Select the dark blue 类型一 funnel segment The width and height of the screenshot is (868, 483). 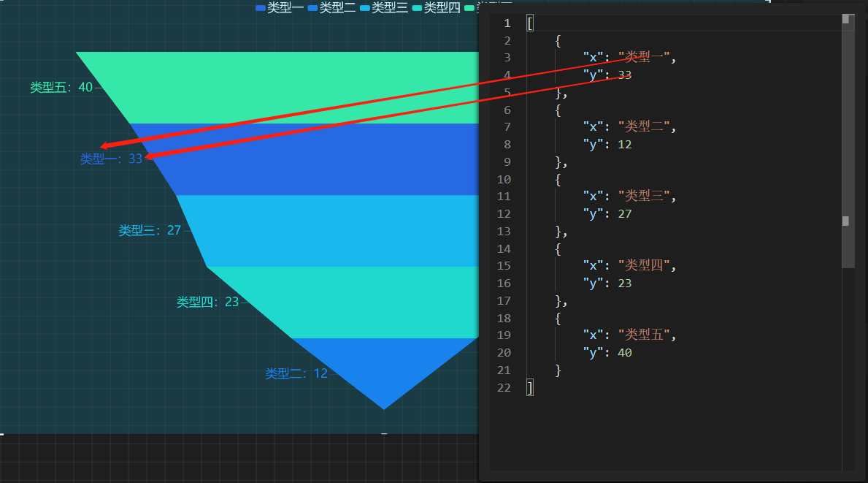[x=310, y=159]
